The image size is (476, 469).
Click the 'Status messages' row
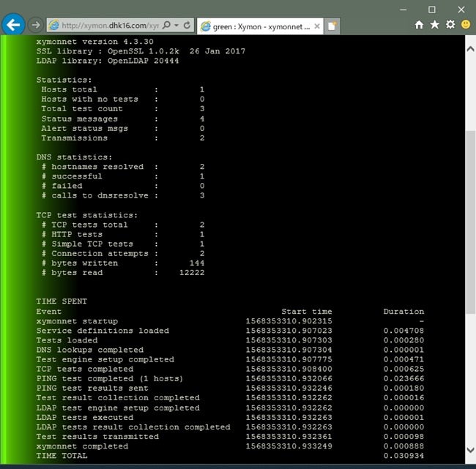coord(123,119)
